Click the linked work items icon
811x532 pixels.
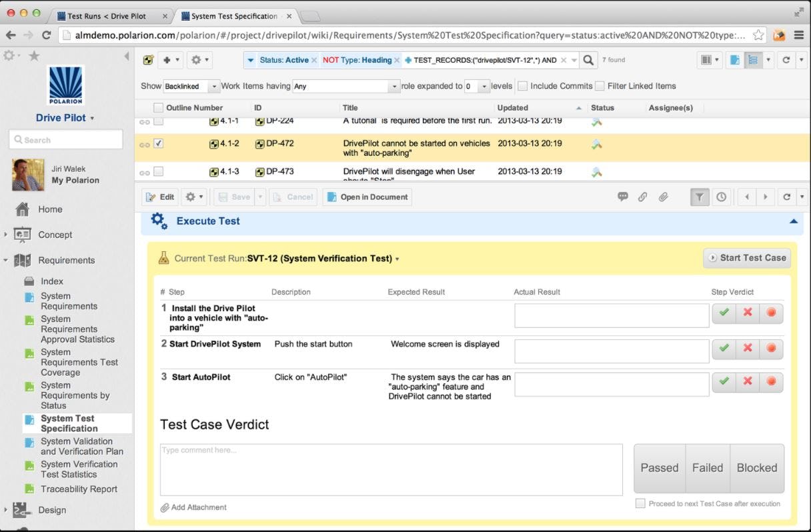pos(643,197)
